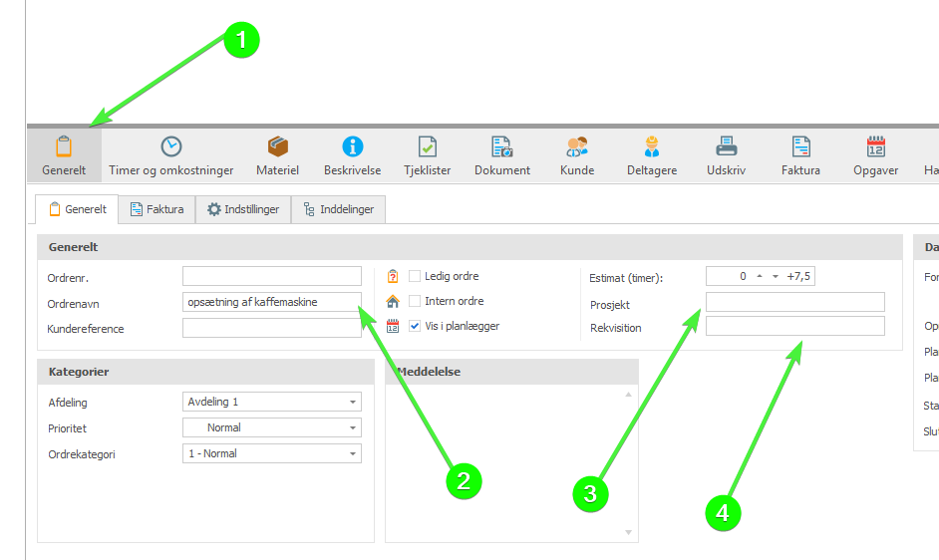Screen dimensions: 939x560
Task: Click the Ordrenavn field with kaffemaskine text
Action: [272, 302]
